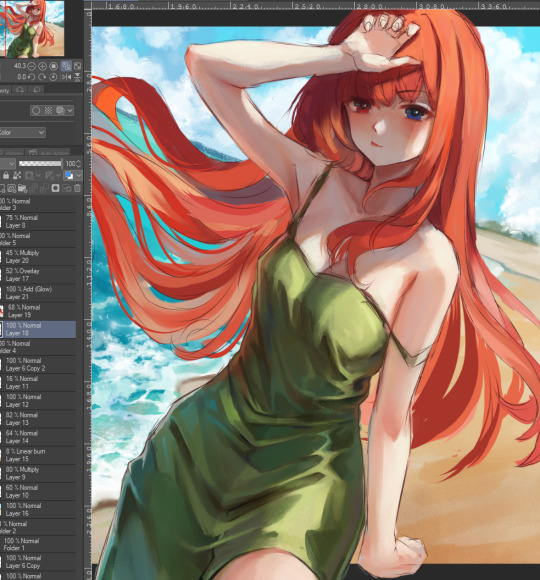Rotate the canvas left in the navigator
The image size is (540, 580).
pos(32,77)
